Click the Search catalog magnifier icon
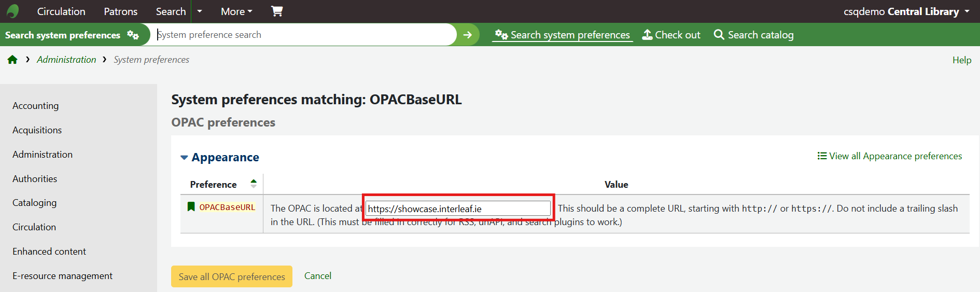This screenshot has width=980, height=292. [x=719, y=35]
